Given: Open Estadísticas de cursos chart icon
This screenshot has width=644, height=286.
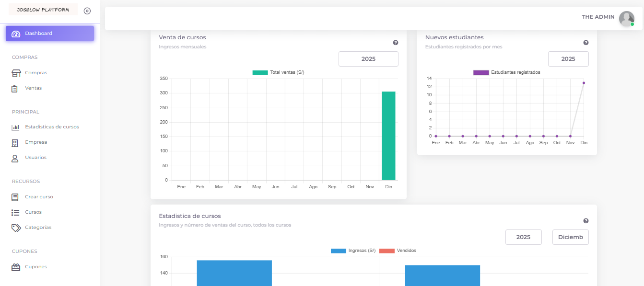Looking at the screenshot, I should (x=15, y=127).
